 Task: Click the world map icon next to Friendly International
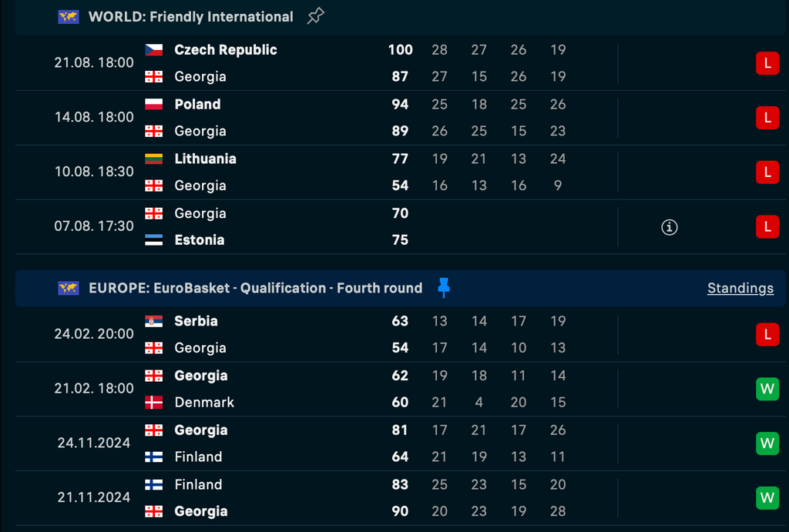tap(69, 17)
